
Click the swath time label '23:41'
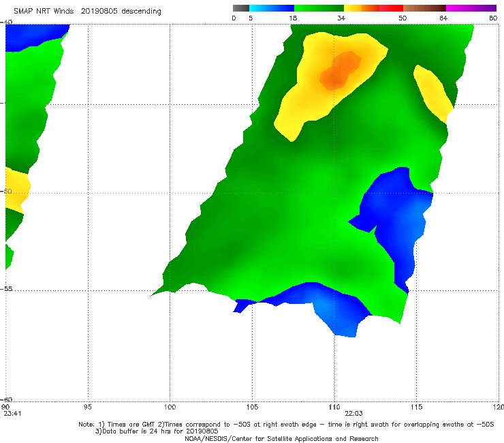[x=12, y=414]
